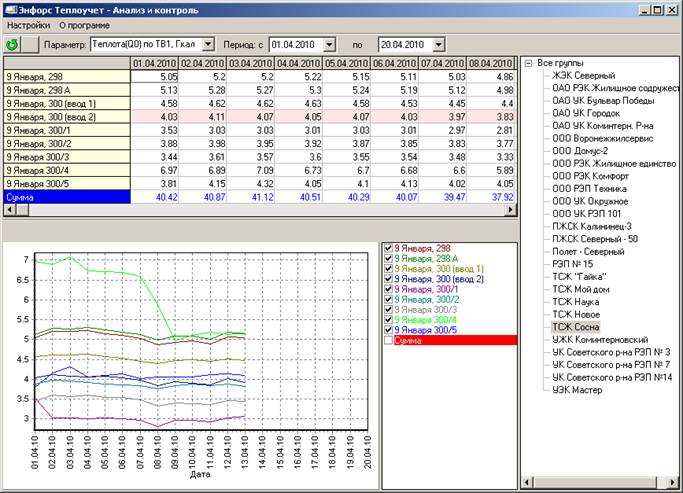683x493 pixels.
Task: Select row header 9 Января, 300 (ввод 2)
Action: [x=67, y=117]
